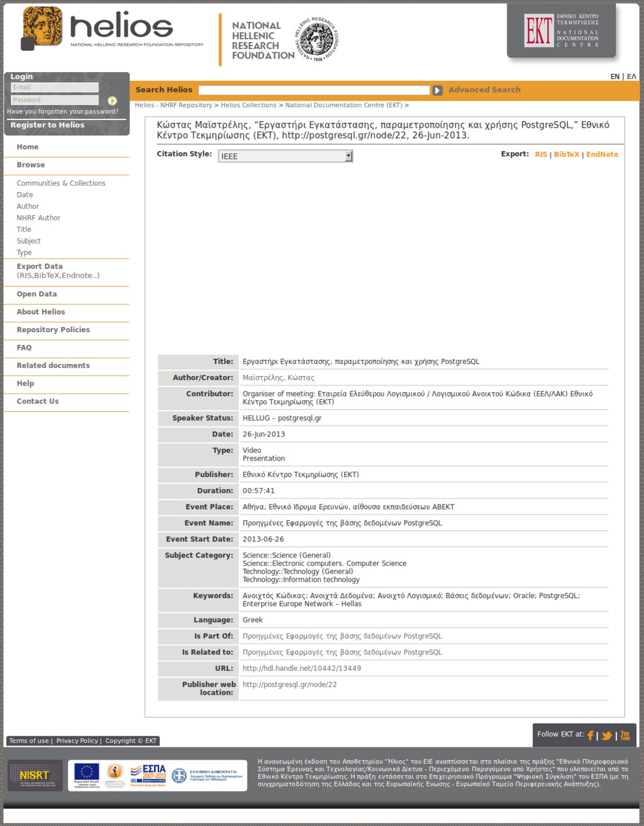The height and width of the screenshot is (826, 644).
Task: Switch language to EN
Action: coord(615,77)
